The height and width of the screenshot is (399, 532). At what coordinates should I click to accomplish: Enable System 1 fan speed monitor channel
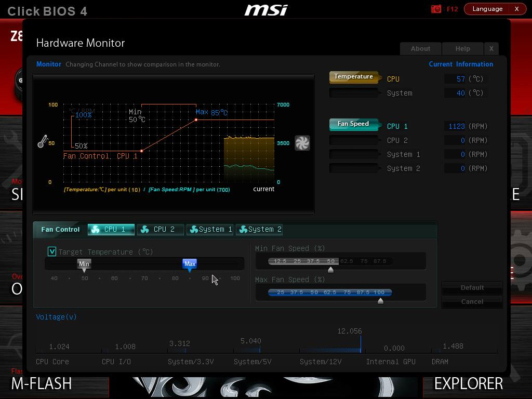[x=353, y=154]
